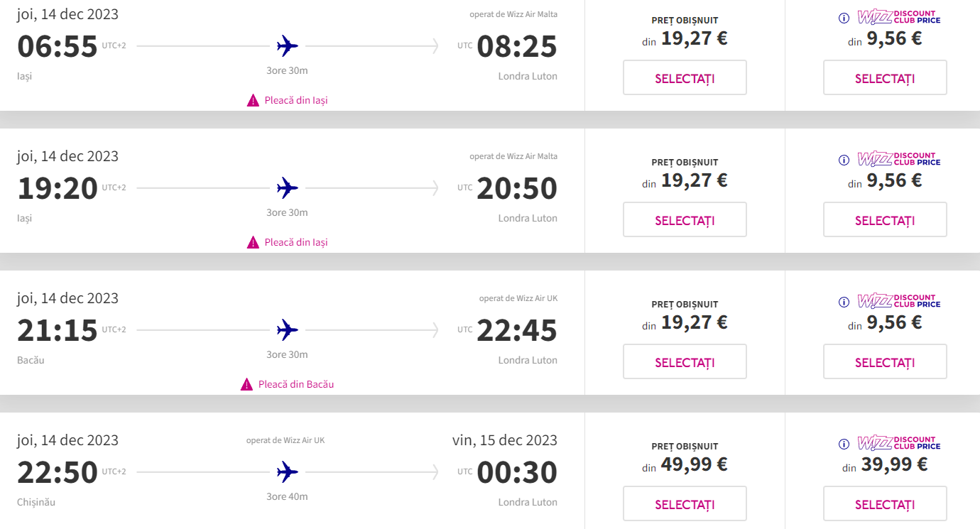Click the info icon beside the 06:55 flight's Wizz Discount Club price
The image size is (980, 529).
coord(844,18)
